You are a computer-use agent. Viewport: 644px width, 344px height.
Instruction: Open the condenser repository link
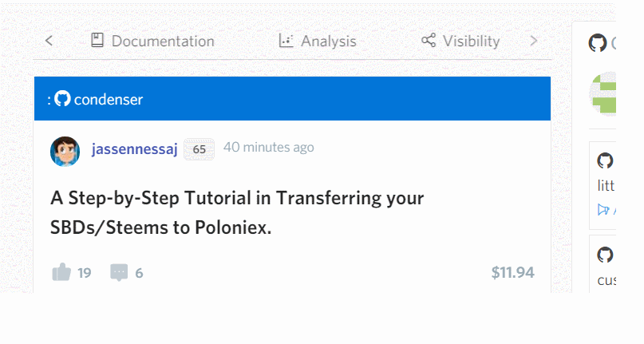click(x=109, y=100)
